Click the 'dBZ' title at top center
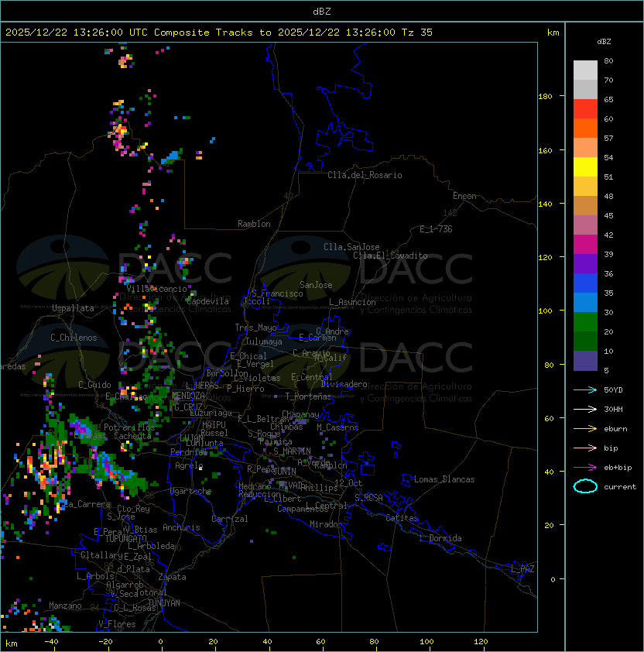Viewport: 644px width, 652px height. [x=322, y=11]
